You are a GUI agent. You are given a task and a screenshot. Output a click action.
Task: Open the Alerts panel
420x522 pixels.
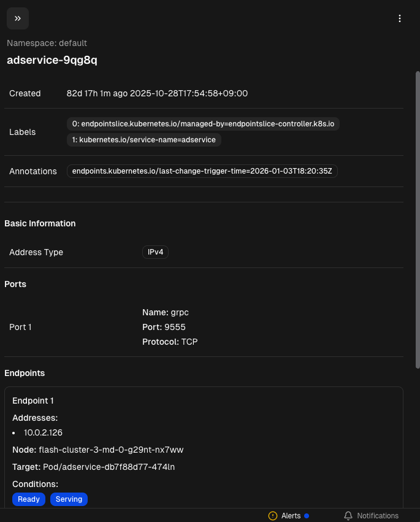pos(291,516)
